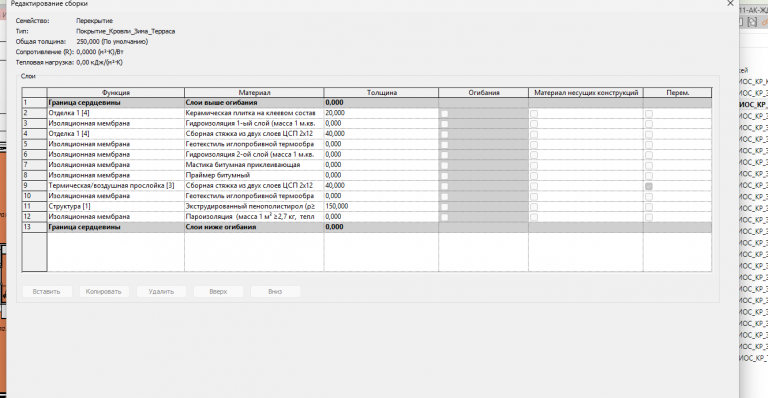
Task: Enable structural material checkbox in Экструдированный пенополистирол row
Action: pos(534,207)
